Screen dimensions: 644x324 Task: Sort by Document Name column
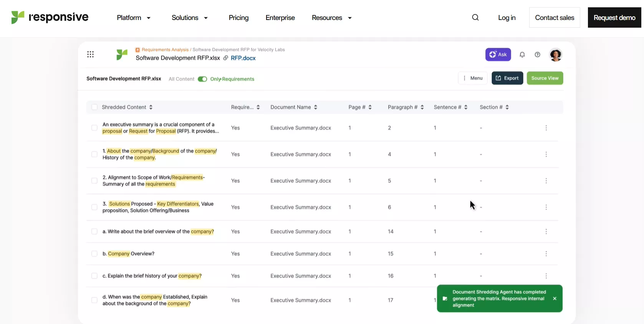tap(294, 107)
